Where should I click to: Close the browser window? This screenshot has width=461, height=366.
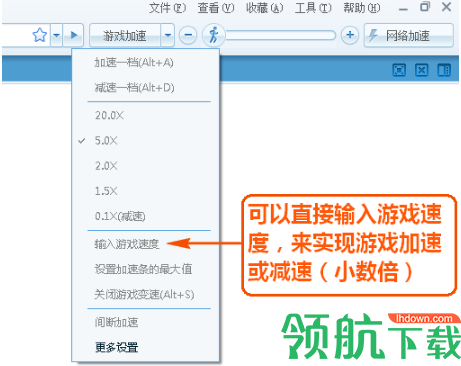pos(446,7)
